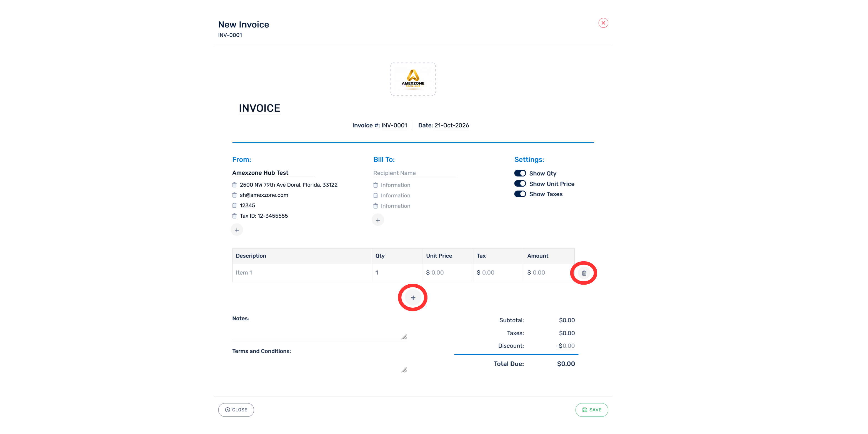The height and width of the screenshot is (434, 868).
Task: Edit the Qty field for Item 1
Action: pyautogui.click(x=397, y=273)
